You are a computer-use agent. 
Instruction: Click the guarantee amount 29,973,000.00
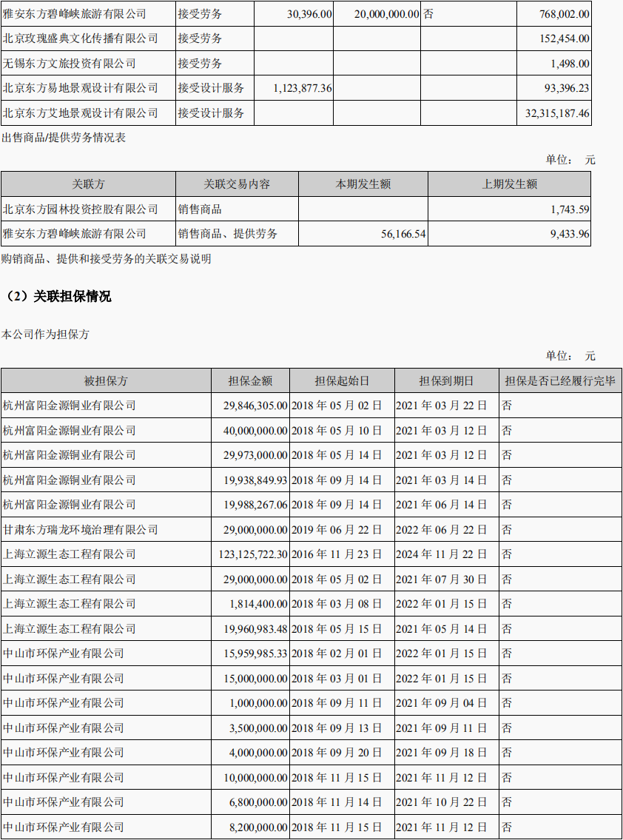tap(255, 455)
